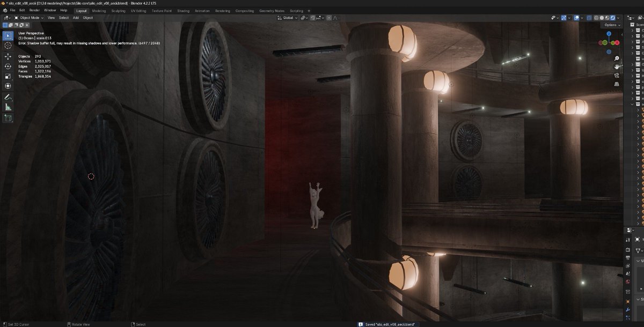
Task: Select wireframe viewport shading
Action: 596,18
